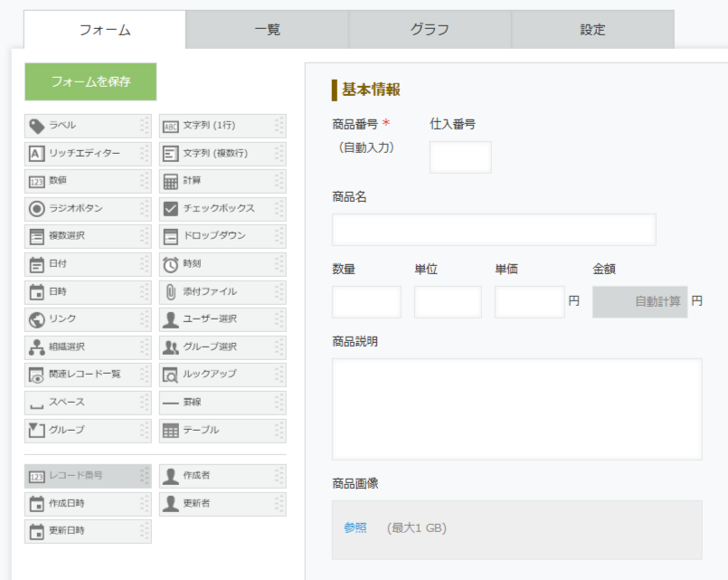This screenshot has height=580, width=728.
Task: Pick the ドロップダウン field icon
Action: [170, 237]
